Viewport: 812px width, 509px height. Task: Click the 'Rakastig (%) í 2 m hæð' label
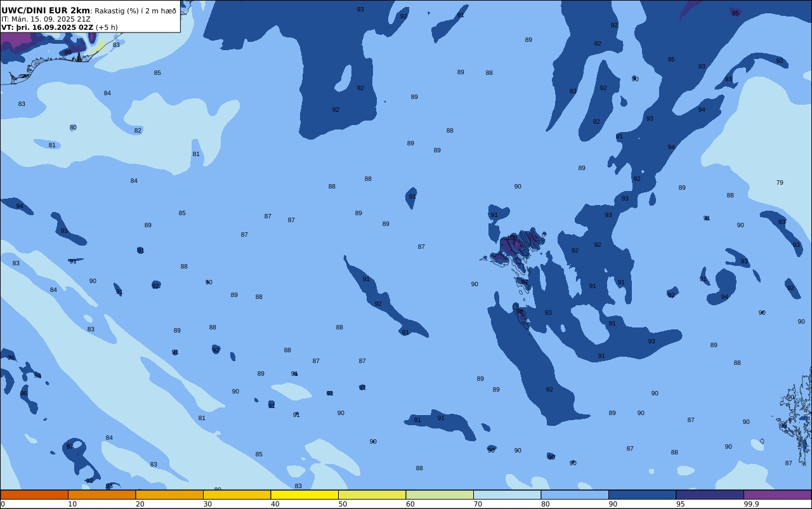136,11
